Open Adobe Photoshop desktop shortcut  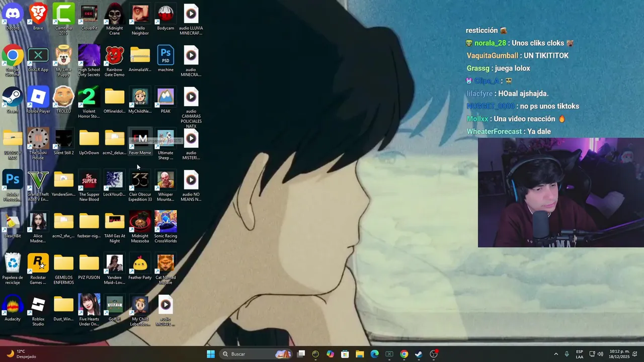tap(13, 186)
